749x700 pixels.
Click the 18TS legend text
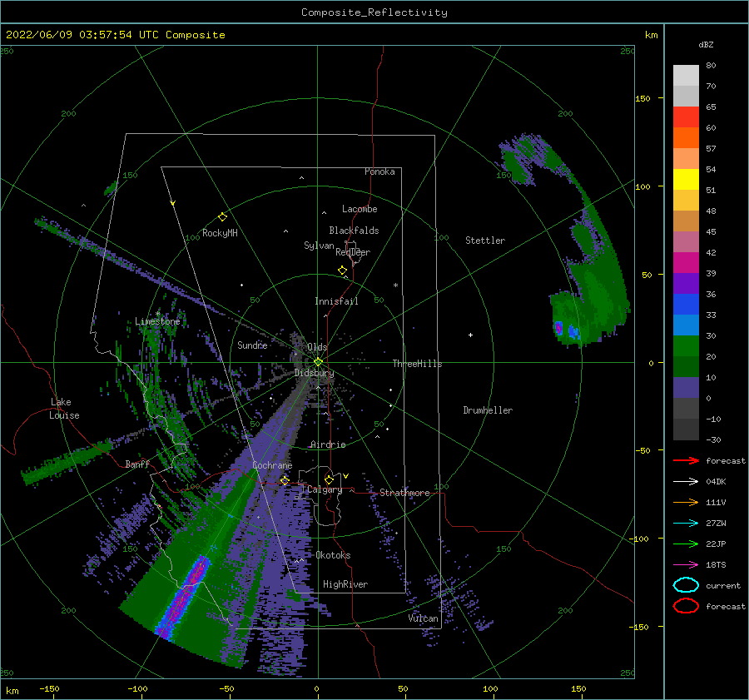tap(716, 565)
